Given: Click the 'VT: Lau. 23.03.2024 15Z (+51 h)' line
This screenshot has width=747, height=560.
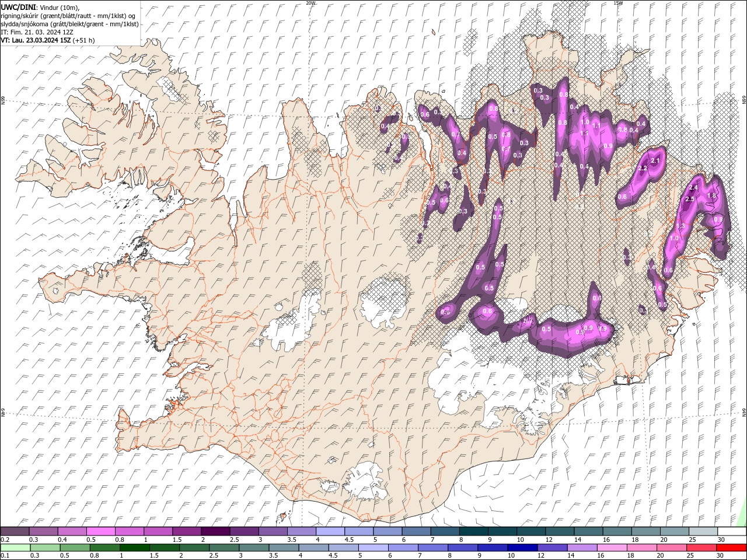Looking at the screenshot, I should tap(48, 40).
